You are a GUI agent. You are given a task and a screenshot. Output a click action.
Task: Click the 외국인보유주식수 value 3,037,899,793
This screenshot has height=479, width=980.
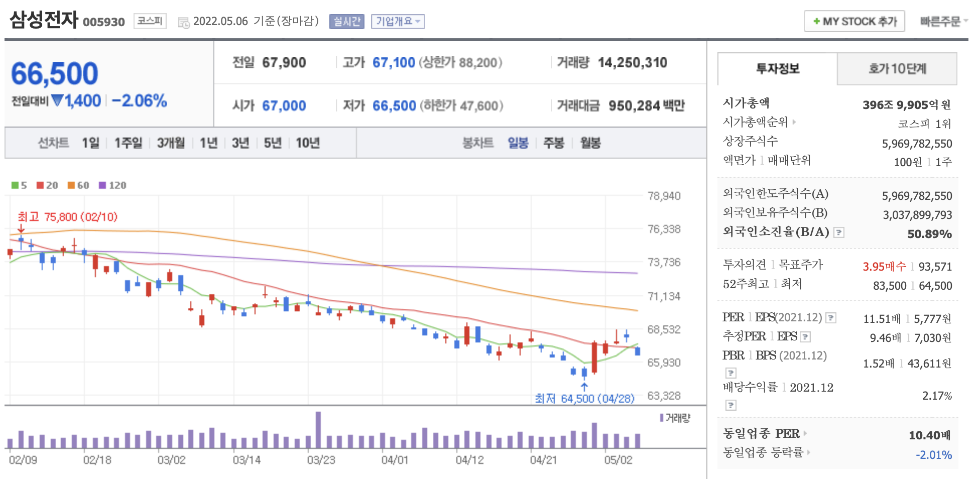click(917, 215)
